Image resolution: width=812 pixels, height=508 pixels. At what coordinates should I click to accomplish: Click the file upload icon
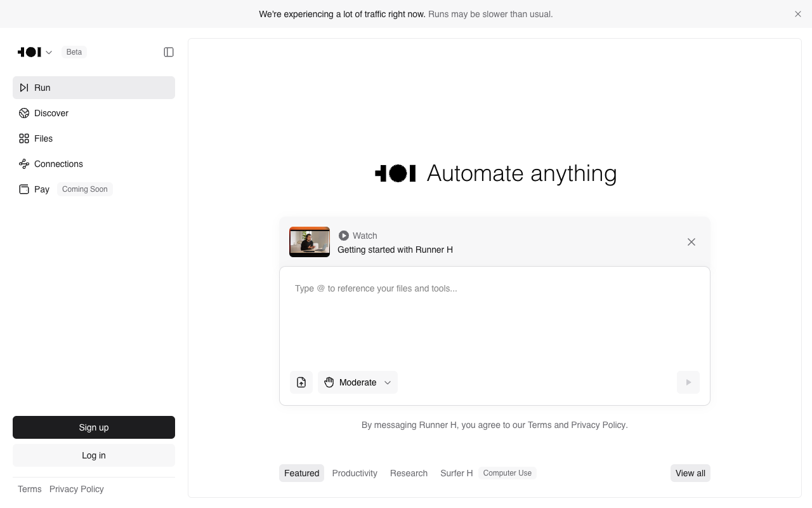tap(301, 382)
